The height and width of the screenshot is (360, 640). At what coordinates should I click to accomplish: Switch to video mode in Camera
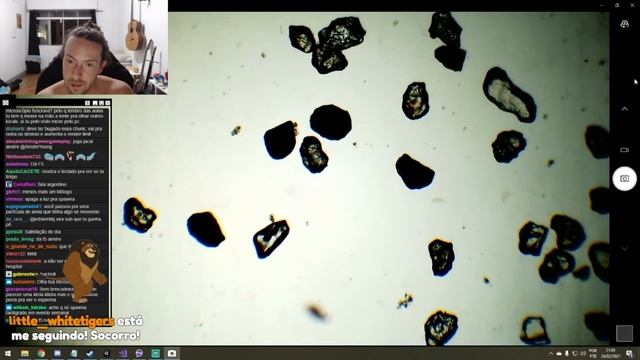(x=624, y=150)
